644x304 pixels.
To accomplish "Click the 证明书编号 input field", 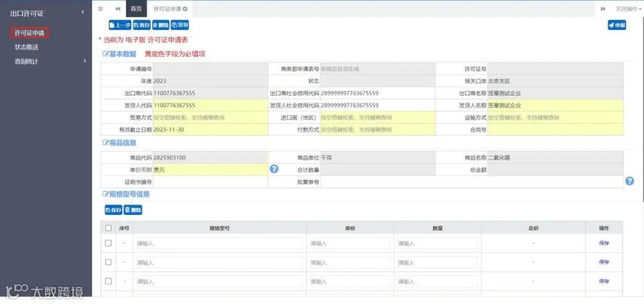I will point(210,182).
